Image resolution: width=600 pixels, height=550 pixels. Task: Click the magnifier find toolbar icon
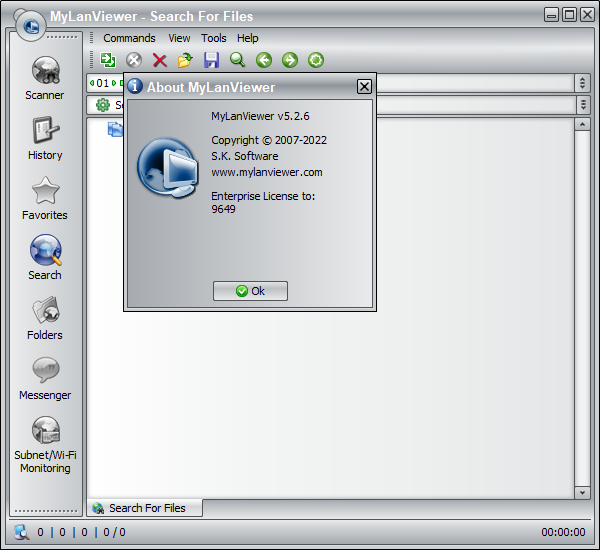(237, 60)
